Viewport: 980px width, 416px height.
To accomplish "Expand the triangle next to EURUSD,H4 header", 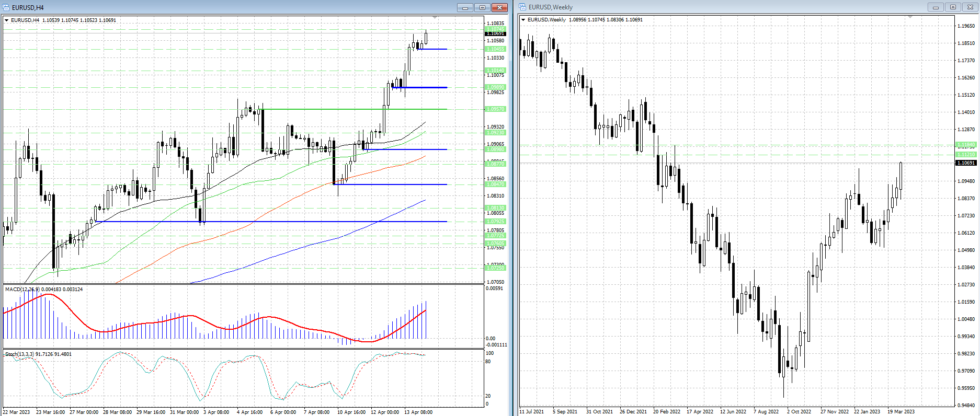I will tap(7, 20).
